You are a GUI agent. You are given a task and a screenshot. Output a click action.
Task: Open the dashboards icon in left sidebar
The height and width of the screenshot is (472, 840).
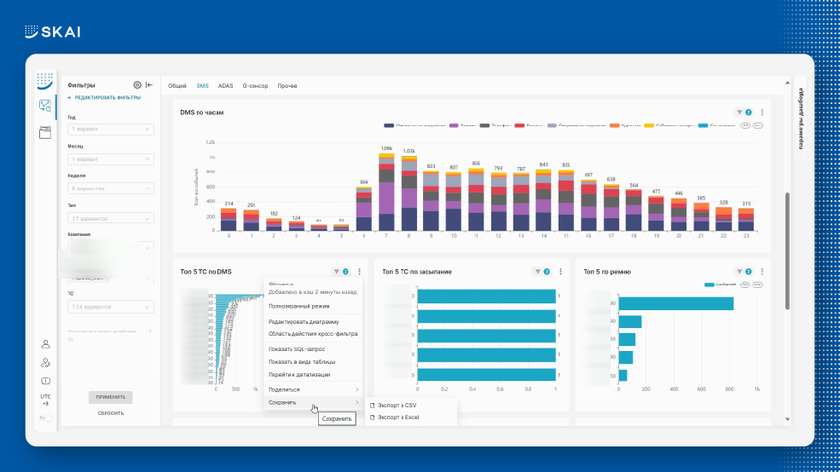45,105
